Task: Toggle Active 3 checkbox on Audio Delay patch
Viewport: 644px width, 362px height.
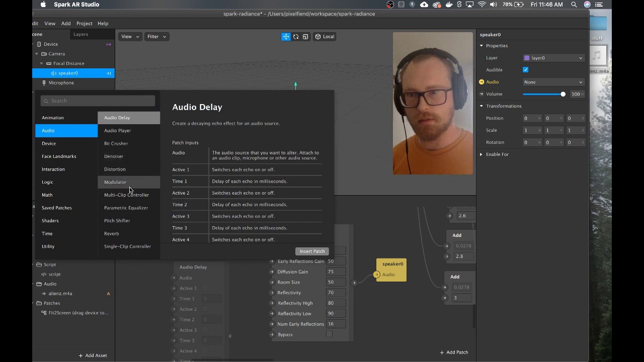Action: coord(205,330)
